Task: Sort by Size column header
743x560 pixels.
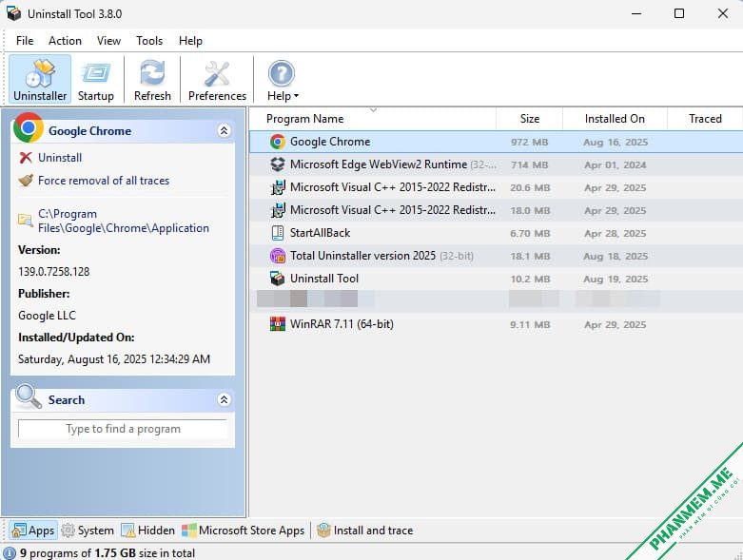Action: (x=529, y=119)
